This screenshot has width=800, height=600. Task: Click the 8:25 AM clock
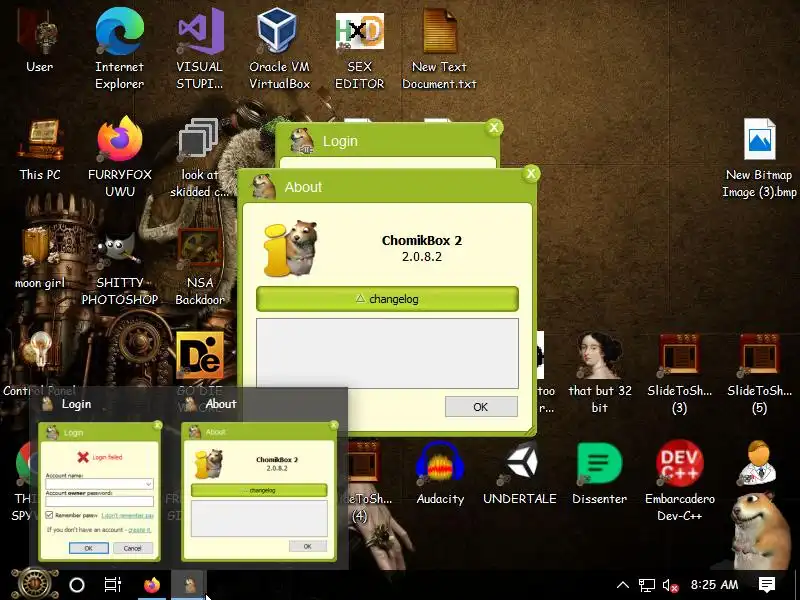click(x=714, y=585)
